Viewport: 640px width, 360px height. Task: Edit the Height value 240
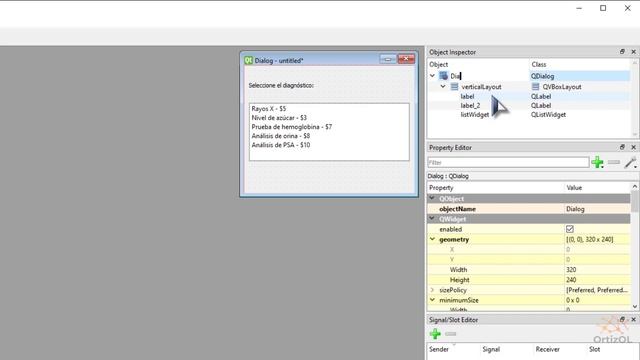click(598, 280)
